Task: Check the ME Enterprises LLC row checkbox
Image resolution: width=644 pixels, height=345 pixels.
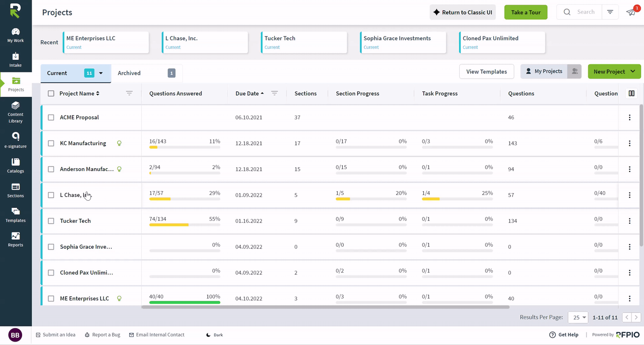Action: click(51, 299)
